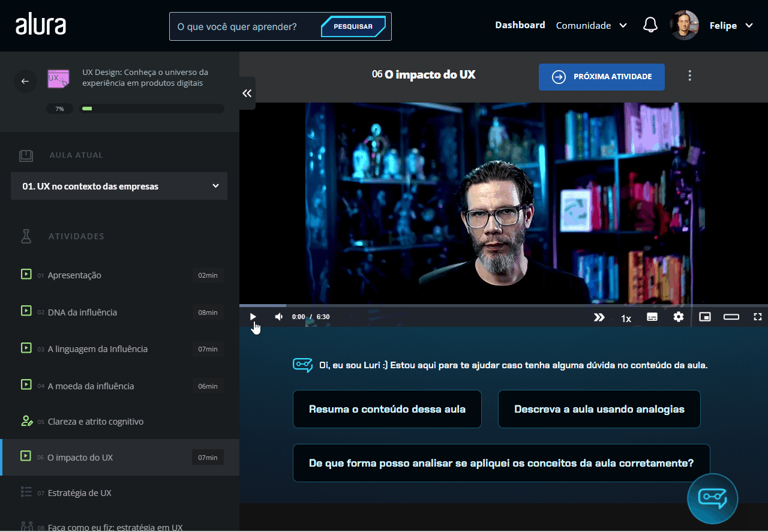
Task: Click the video timeline progress bar
Action: (x=504, y=305)
